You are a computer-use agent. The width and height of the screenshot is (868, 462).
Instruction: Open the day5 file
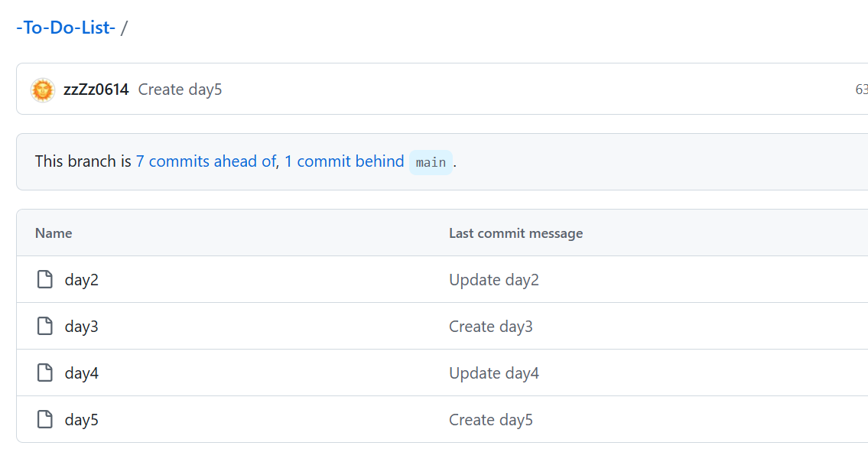82,420
